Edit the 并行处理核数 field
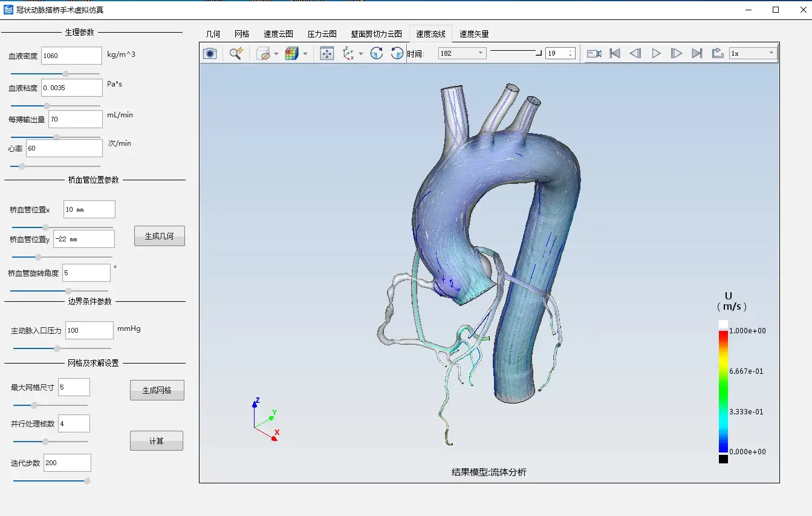This screenshot has height=516, width=812. click(x=74, y=423)
